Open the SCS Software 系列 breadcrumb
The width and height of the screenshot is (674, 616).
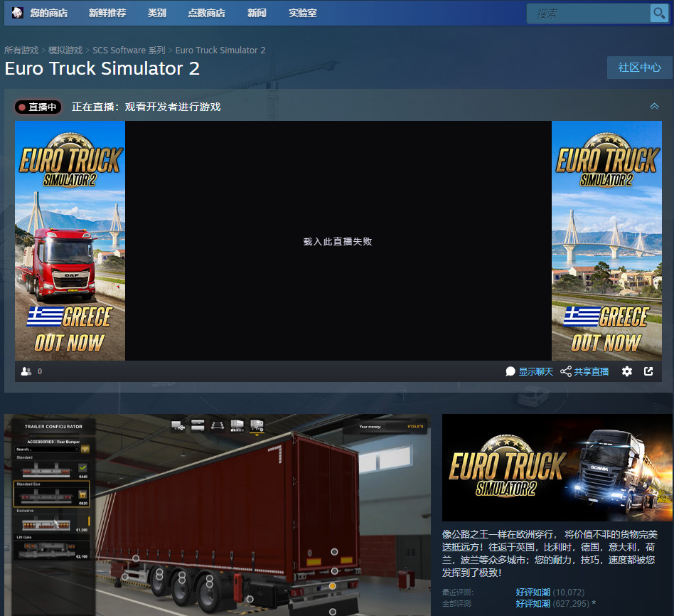pos(129,51)
